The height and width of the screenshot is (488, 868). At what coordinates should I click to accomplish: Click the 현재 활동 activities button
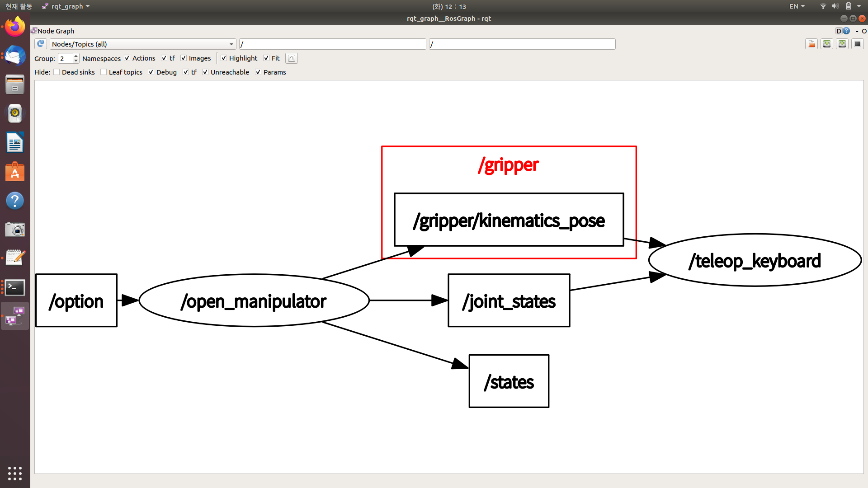[x=19, y=6]
